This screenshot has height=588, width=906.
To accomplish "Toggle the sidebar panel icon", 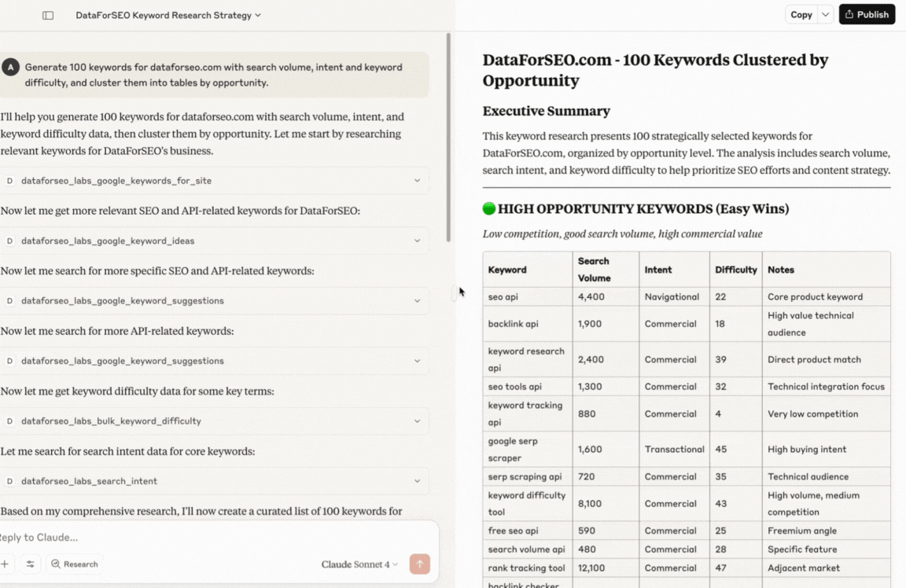I will point(48,15).
